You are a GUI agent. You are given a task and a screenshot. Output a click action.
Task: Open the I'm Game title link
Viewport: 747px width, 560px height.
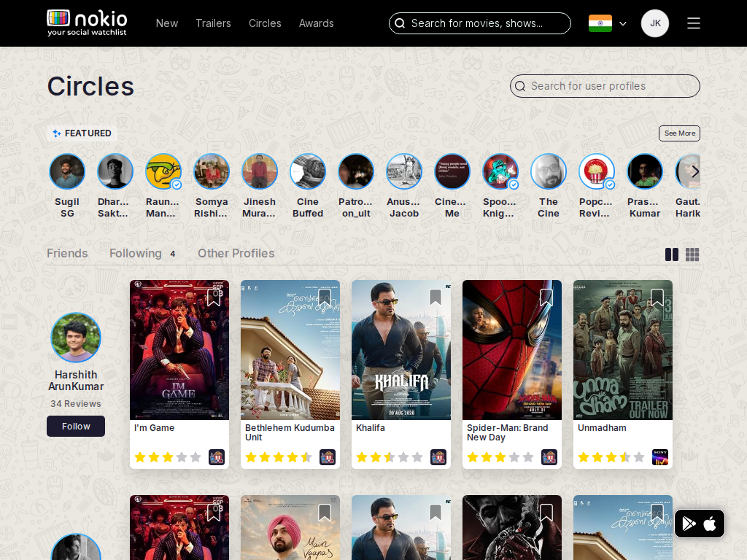point(155,428)
